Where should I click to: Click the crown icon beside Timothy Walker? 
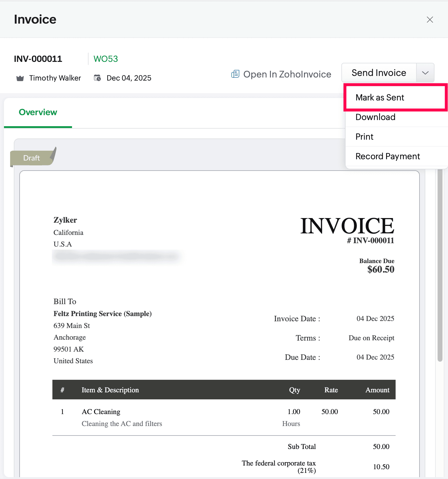(20, 78)
